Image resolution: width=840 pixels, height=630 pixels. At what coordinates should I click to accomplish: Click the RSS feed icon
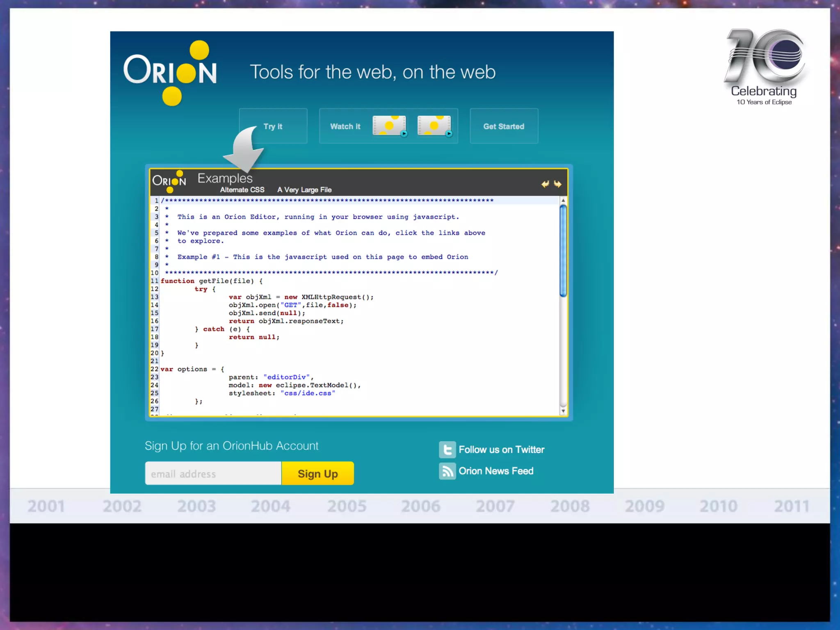click(x=447, y=471)
